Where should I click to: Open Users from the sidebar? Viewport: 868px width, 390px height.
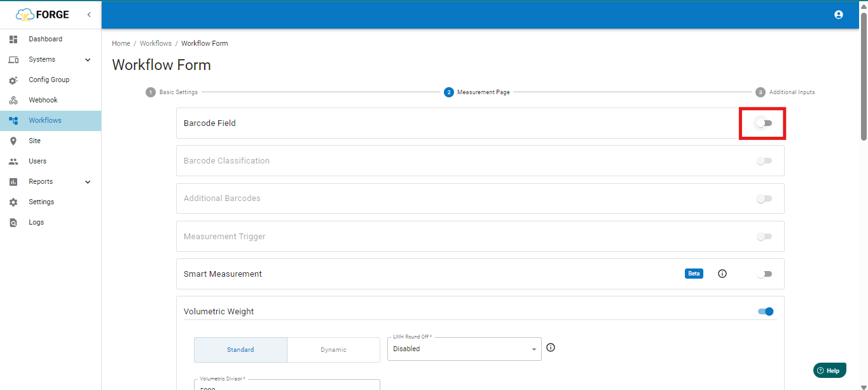tap(50, 162)
